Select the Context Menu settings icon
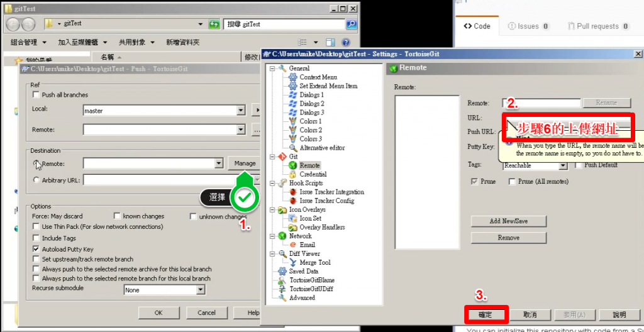 [x=292, y=77]
